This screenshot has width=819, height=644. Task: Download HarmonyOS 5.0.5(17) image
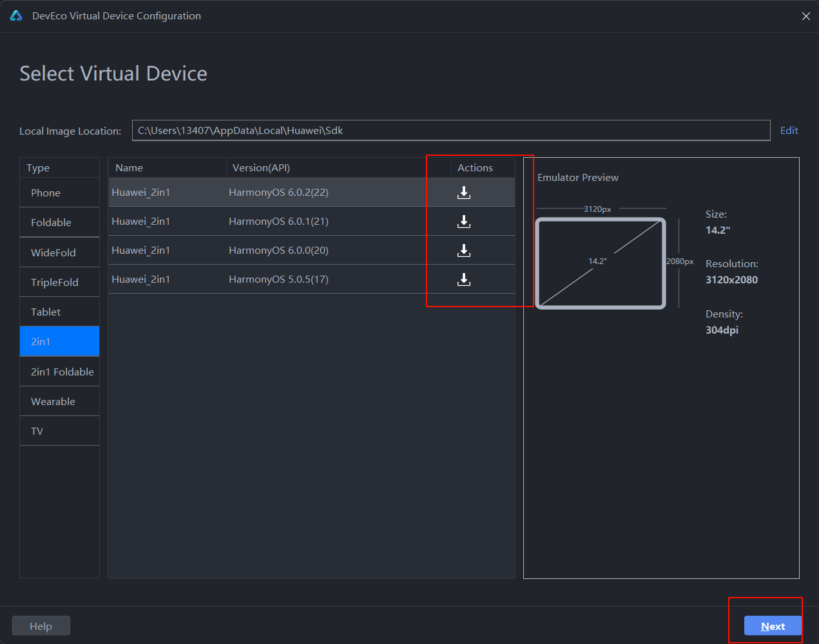(x=464, y=279)
